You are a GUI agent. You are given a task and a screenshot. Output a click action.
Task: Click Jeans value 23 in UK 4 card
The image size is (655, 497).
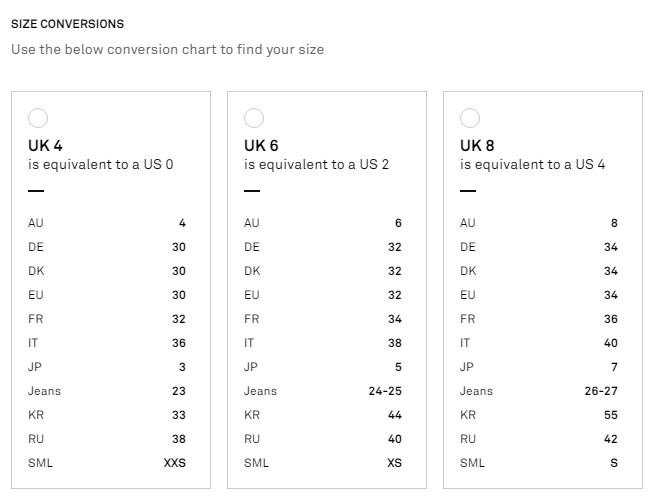179,391
